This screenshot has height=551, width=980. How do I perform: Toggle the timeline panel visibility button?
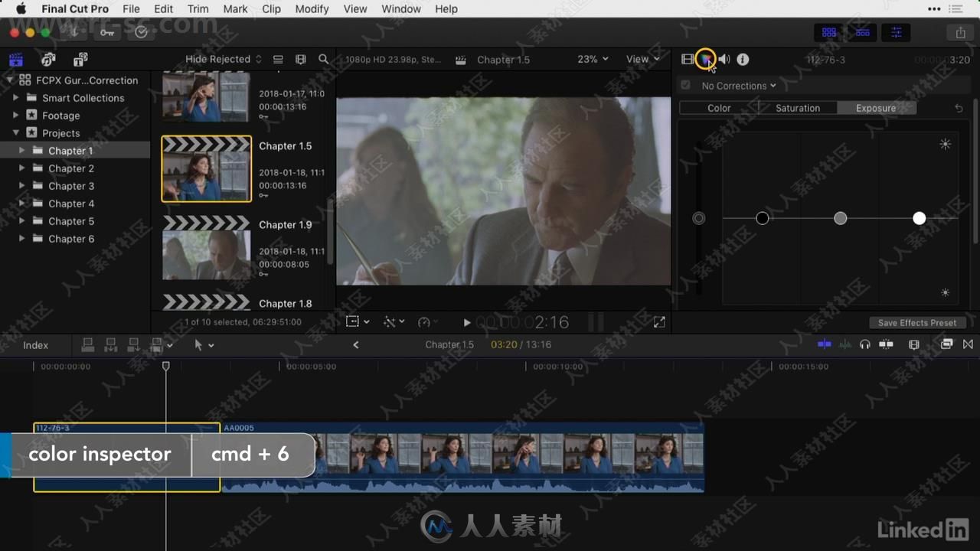863,32
